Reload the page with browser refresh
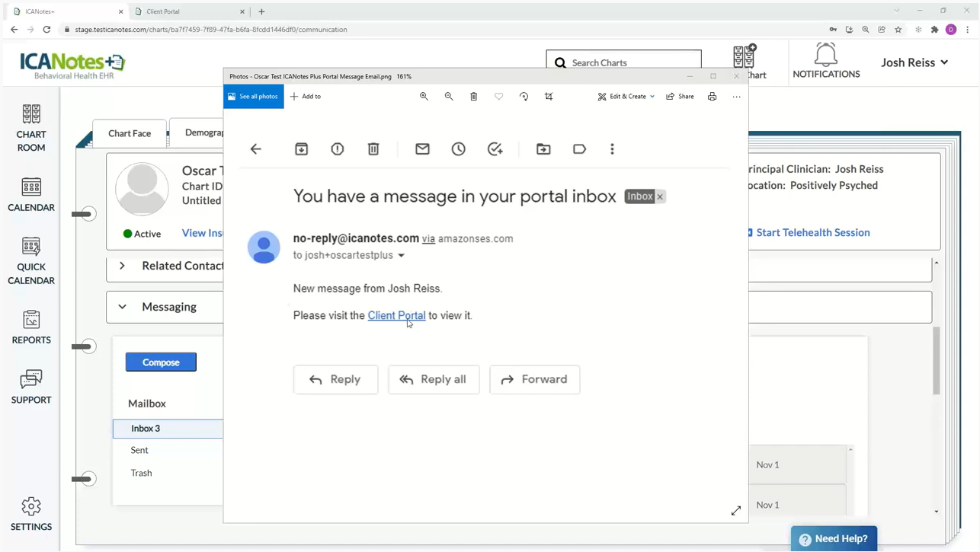Image resolution: width=980 pixels, height=552 pixels. [46, 30]
